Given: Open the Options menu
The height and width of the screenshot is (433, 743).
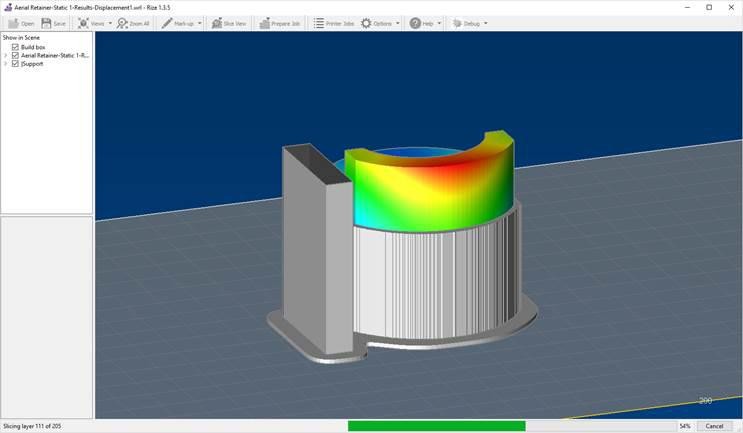Looking at the screenshot, I should click(x=380, y=23).
